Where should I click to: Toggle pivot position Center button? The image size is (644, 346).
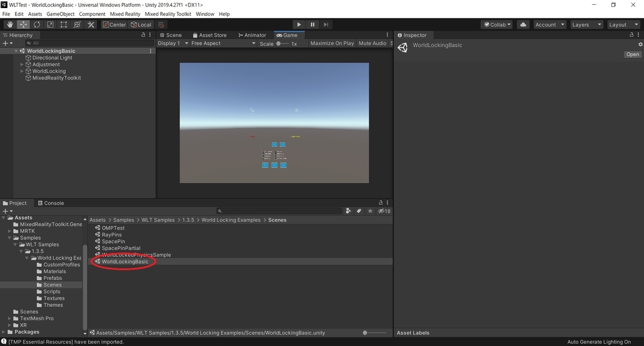114,25
